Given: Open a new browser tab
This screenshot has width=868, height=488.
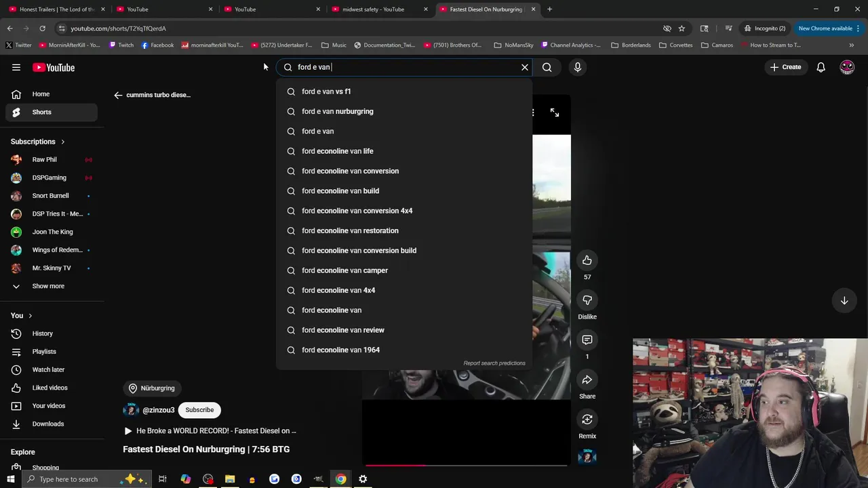Looking at the screenshot, I should [x=549, y=9].
